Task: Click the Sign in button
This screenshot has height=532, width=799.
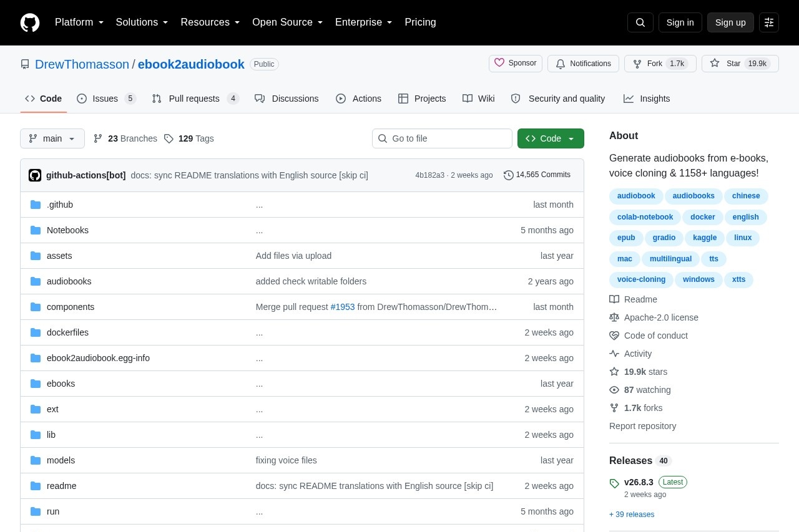Action: 680,22
